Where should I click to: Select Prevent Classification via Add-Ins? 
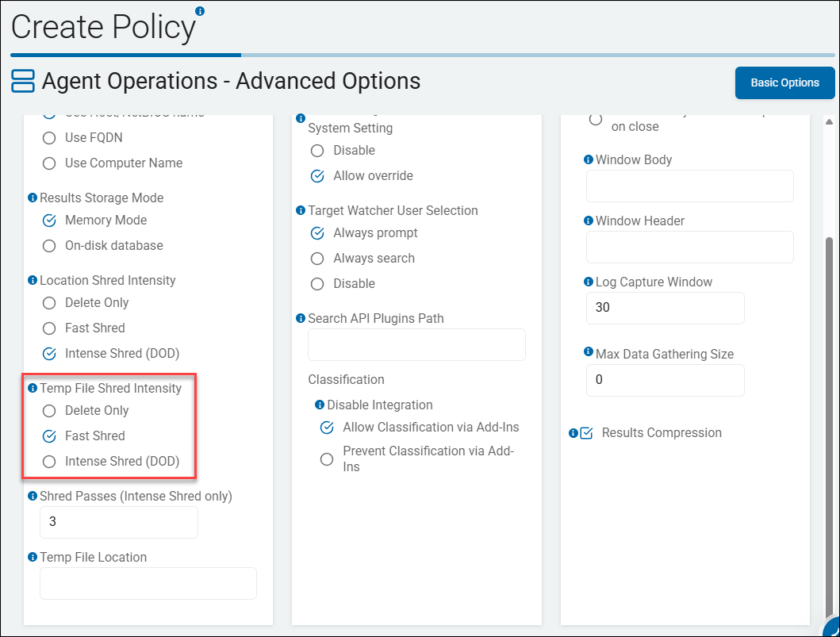(x=326, y=459)
